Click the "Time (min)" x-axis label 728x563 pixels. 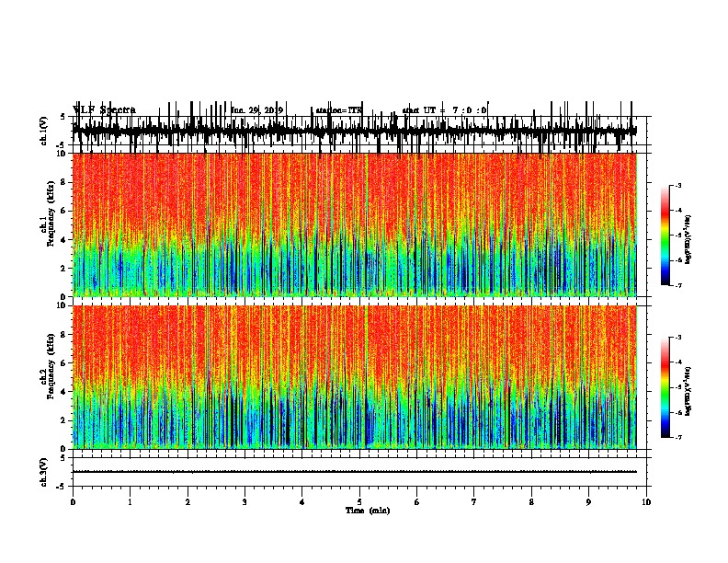[368, 511]
